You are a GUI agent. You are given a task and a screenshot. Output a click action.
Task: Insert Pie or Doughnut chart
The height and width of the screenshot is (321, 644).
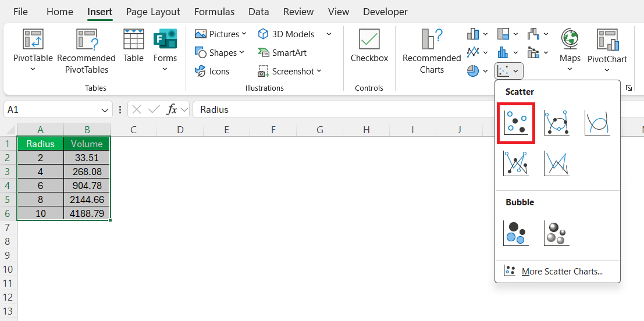pyautogui.click(x=477, y=71)
